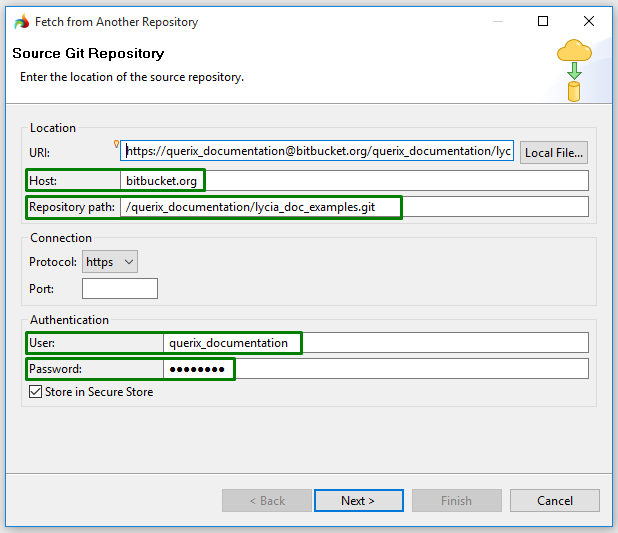Maximize the dialog window
The width and height of the screenshot is (618, 533).
point(543,21)
